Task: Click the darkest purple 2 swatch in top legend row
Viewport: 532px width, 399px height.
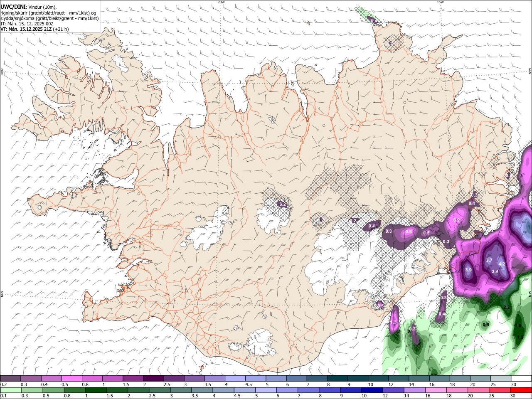Action: (153, 379)
